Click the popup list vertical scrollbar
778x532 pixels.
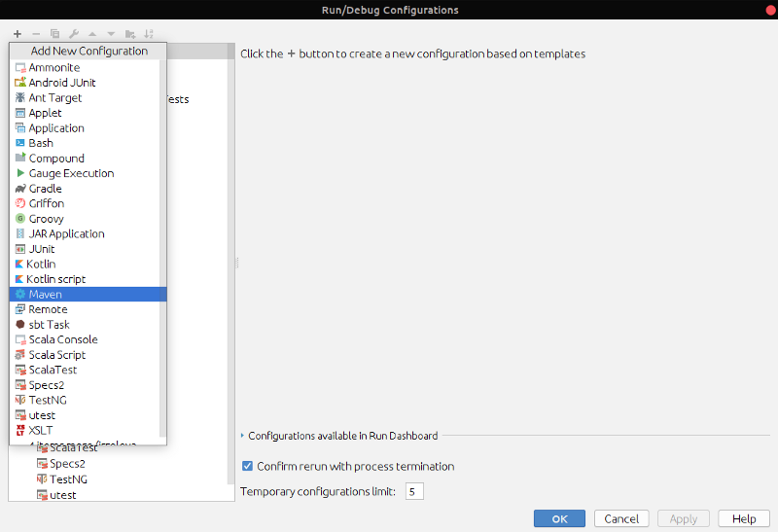tap(162, 248)
